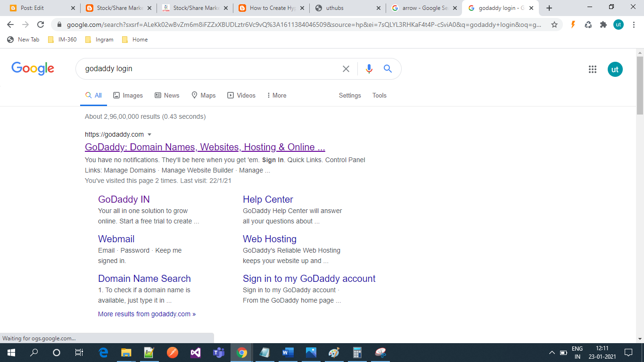View the site padlock information
Image resolution: width=644 pixels, height=362 pixels.
(x=59, y=25)
